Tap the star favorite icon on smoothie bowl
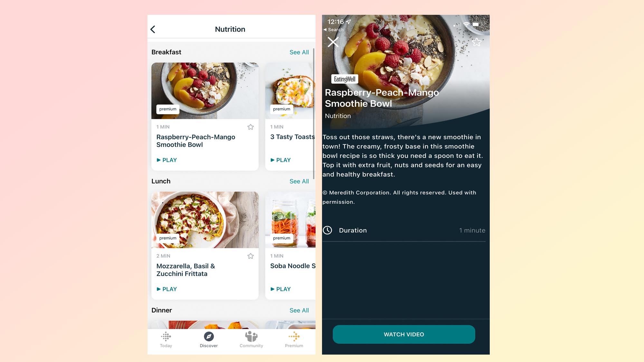Image resolution: width=644 pixels, height=362 pixels. pos(250,127)
